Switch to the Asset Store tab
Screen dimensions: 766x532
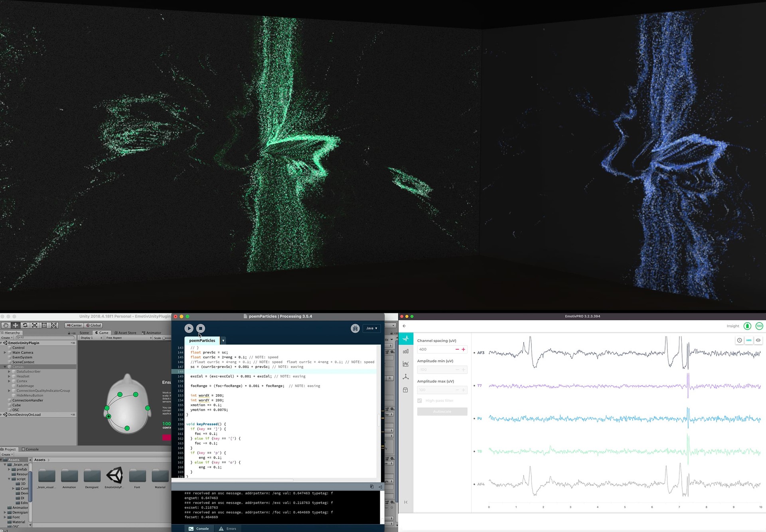(x=125, y=333)
